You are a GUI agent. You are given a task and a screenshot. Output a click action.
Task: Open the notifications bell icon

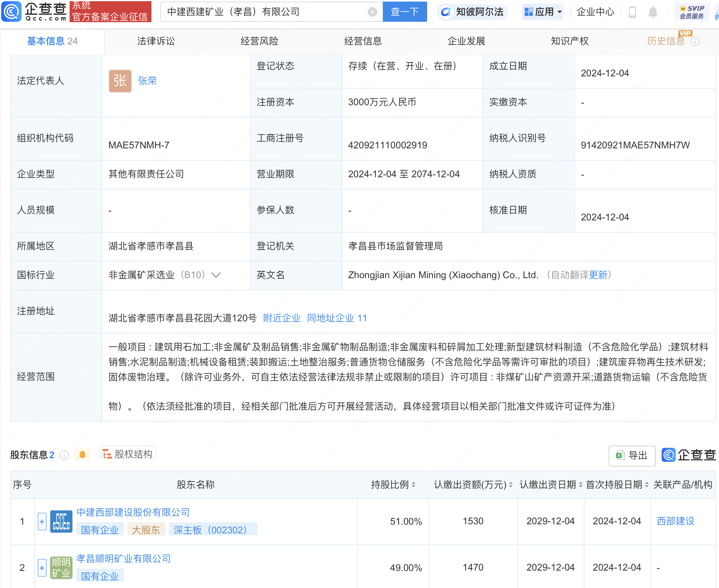653,12
